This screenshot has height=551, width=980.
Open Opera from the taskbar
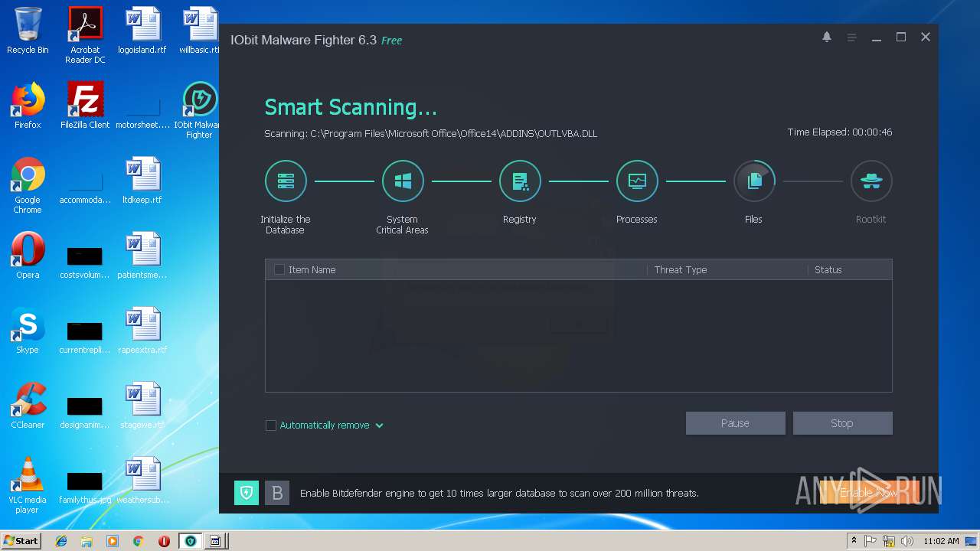point(164,541)
